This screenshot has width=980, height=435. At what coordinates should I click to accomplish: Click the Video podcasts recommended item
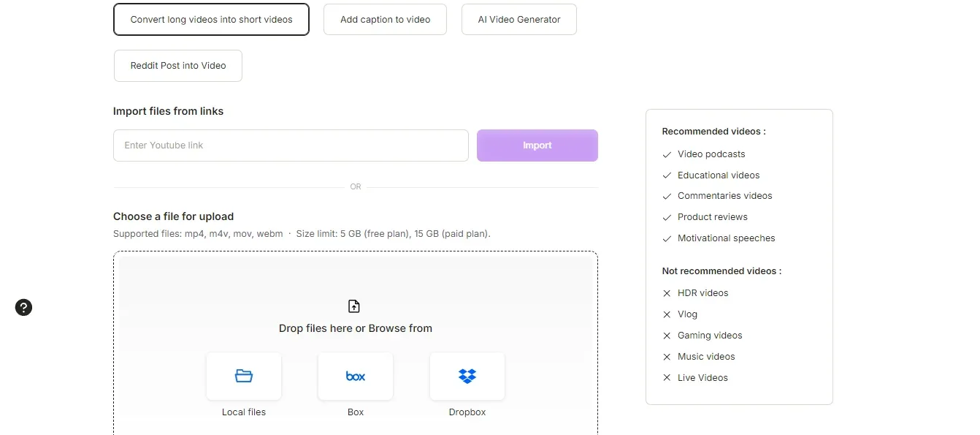[x=711, y=154]
